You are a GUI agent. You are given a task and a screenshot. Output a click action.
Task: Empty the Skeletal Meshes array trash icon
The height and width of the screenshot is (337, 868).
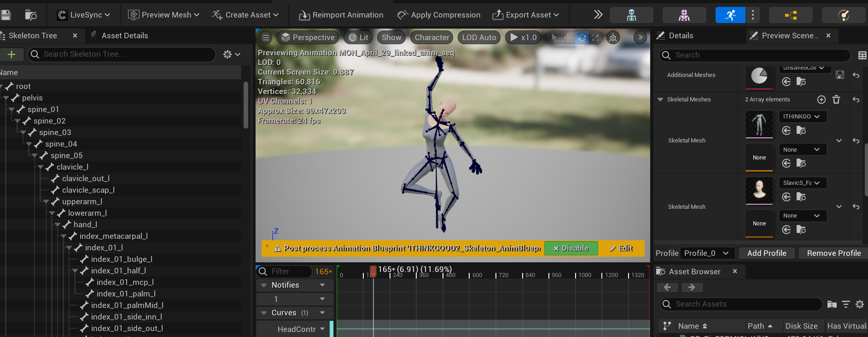836,100
